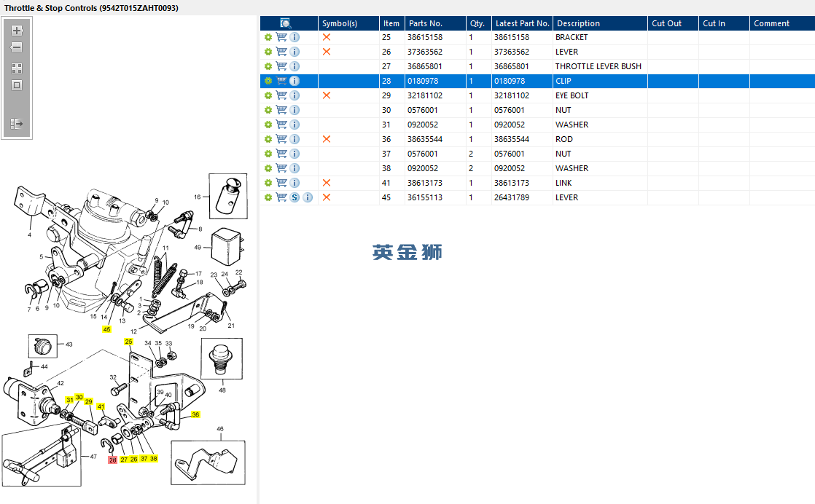Click the magnifier search icon in table header

coord(285,23)
